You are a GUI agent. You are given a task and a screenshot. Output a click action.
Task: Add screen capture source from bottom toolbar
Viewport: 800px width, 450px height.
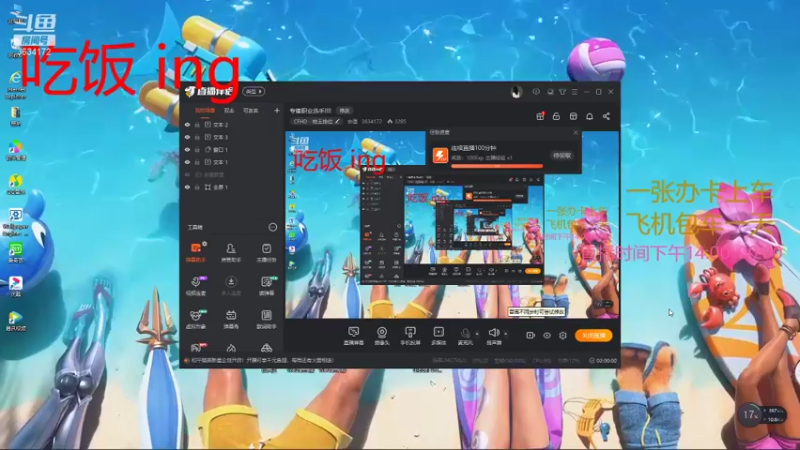(x=354, y=336)
